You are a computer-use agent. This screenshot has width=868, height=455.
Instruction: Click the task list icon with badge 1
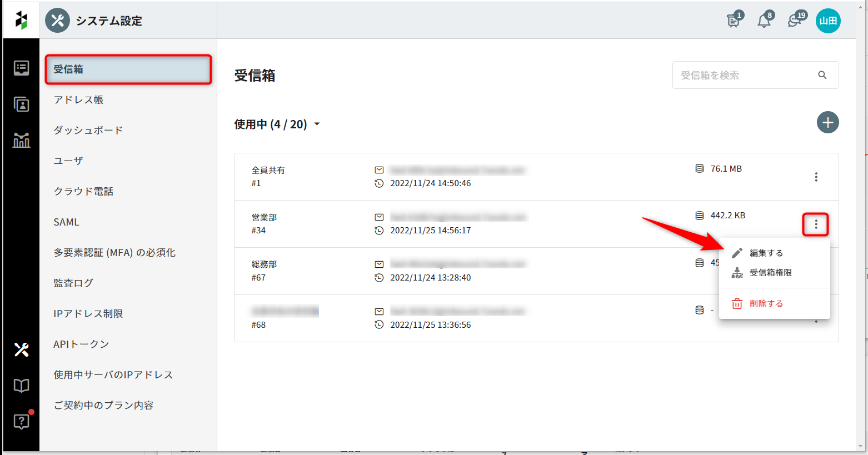734,21
